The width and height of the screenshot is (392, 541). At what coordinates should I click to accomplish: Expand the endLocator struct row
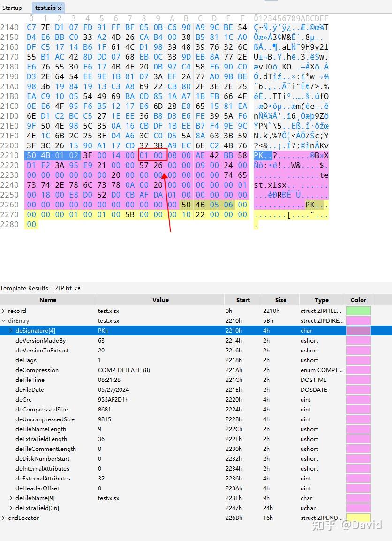pos(4,518)
